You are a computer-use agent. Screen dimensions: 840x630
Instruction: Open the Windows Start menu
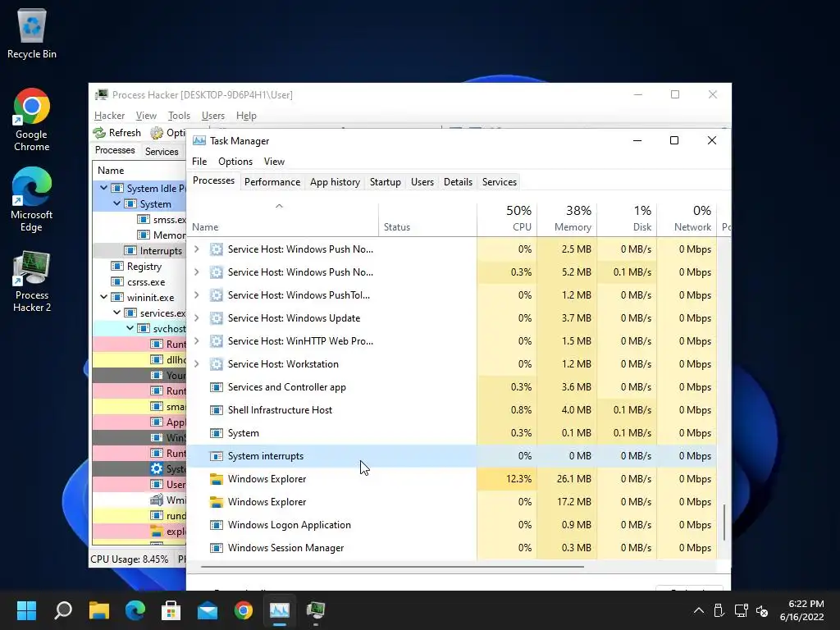26,610
